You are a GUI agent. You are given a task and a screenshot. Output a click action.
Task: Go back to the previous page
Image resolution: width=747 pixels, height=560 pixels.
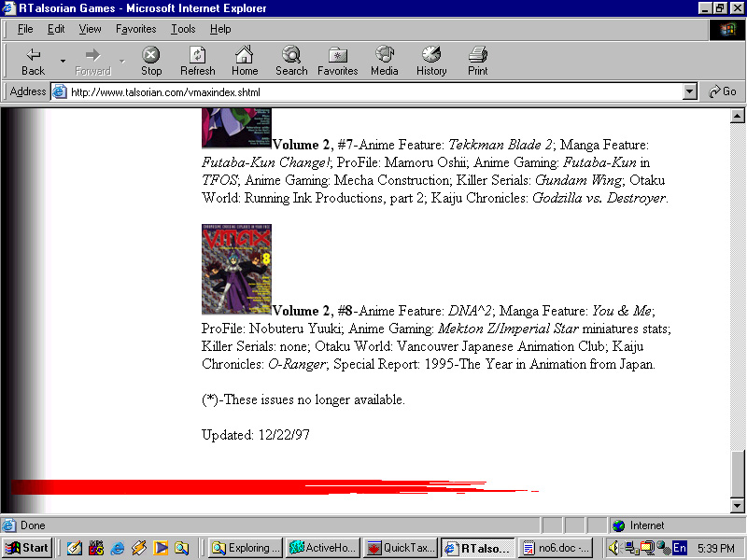pos(33,61)
